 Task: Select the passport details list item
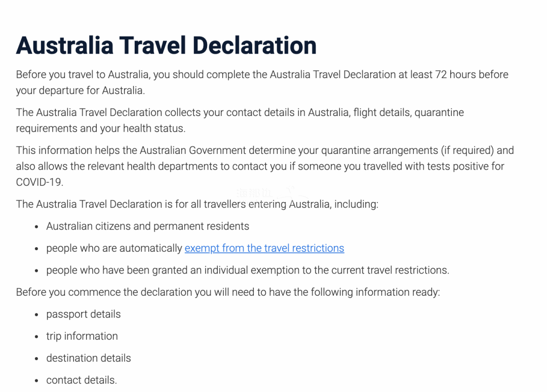(84, 314)
